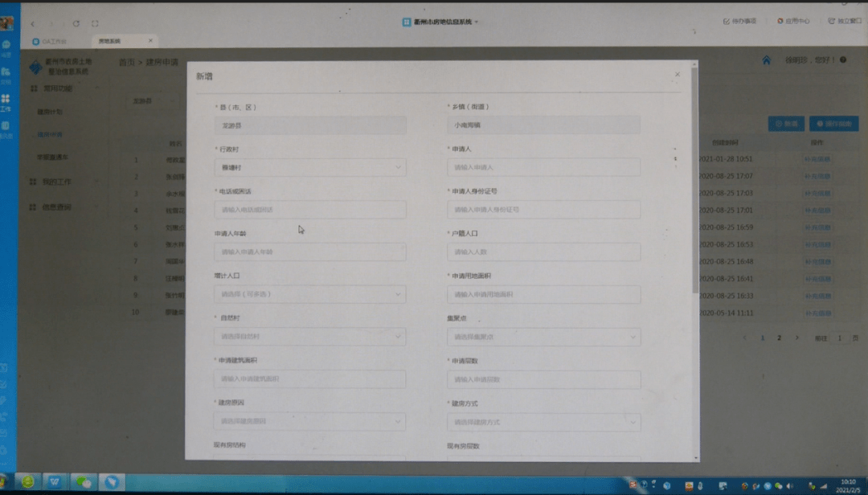Open 待办事项 in the top bar
This screenshot has width=868, height=495.
[x=739, y=21]
